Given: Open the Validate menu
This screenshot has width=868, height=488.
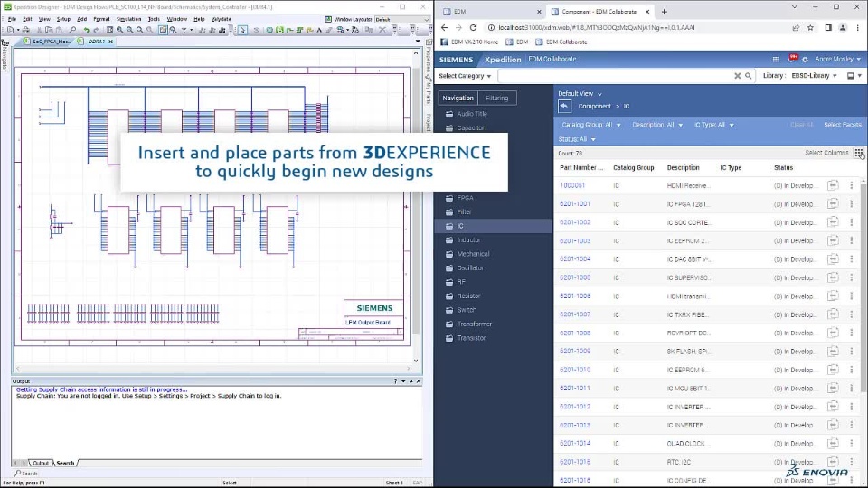Looking at the screenshot, I should point(221,19).
